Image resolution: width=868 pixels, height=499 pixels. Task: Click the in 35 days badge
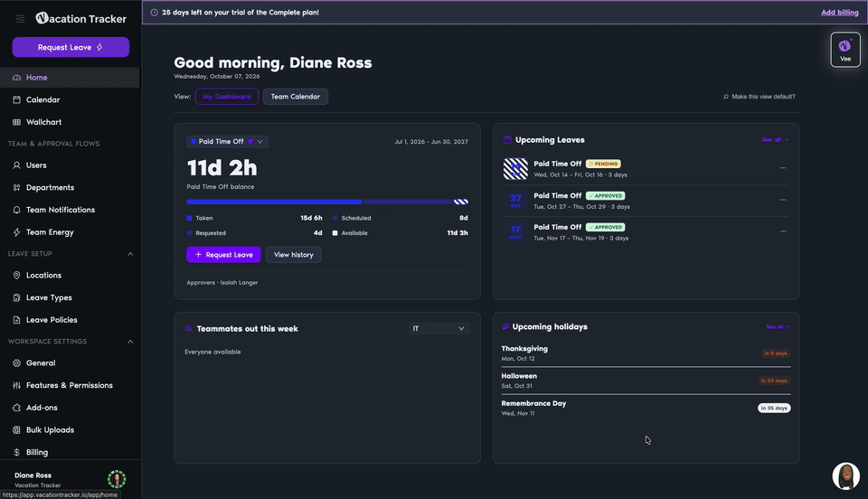click(774, 408)
